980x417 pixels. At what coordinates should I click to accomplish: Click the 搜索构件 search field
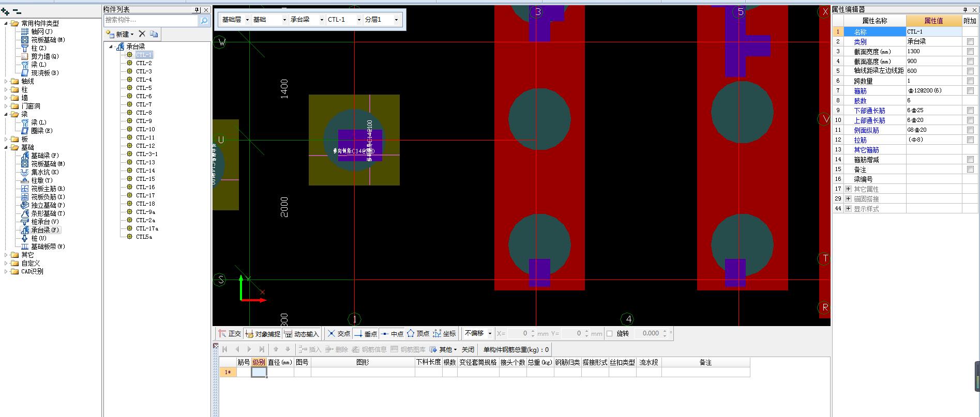pos(150,20)
